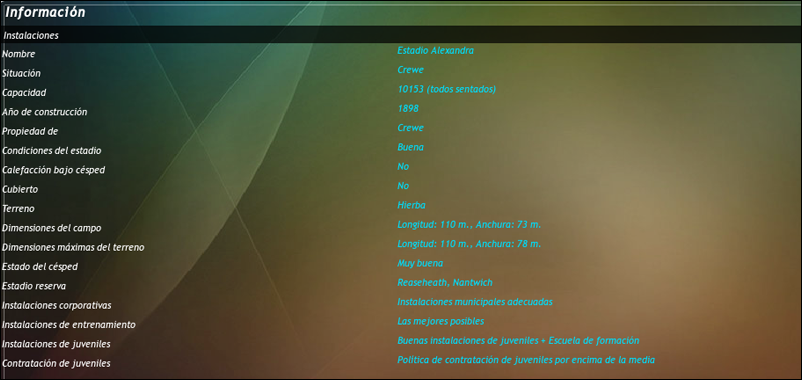Click Buenas instalaciones de juveniles + Escuela value
Image resolution: width=802 pixels, height=380 pixels.
pos(518,341)
